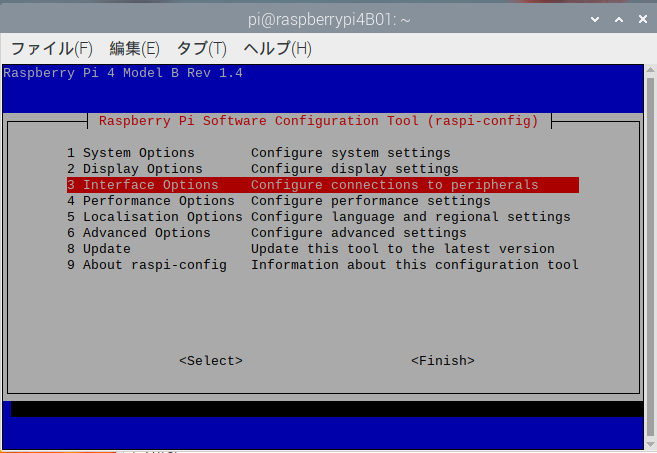The width and height of the screenshot is (657, 453).
Task: Select 4 Performance Options entry
Action: tap(151, 201)
